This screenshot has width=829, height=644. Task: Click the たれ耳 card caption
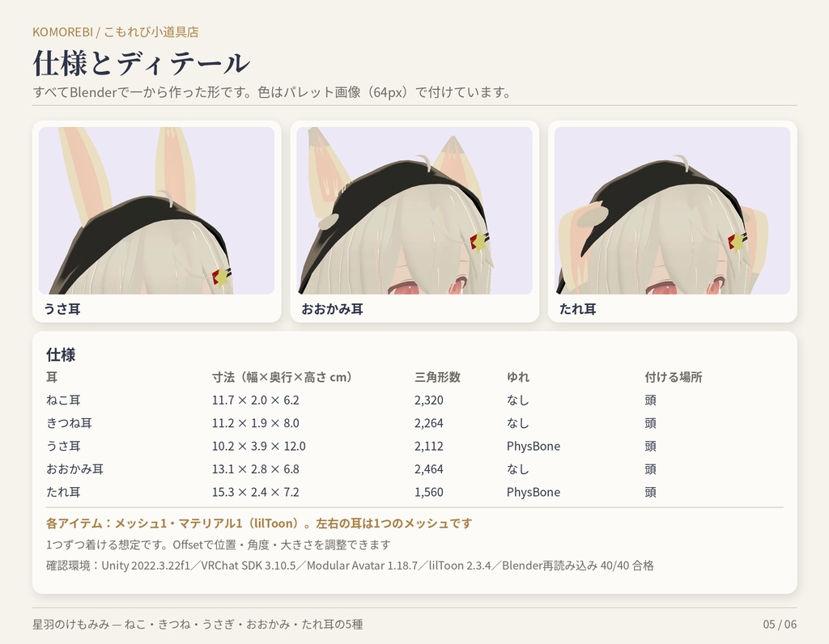578,309
